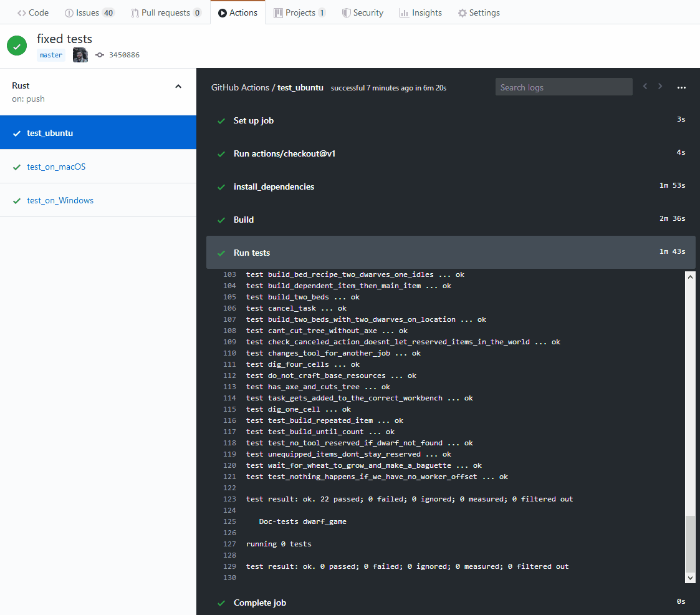Select the test_on_Windows job
This screenshot has width=700, height=615.
tap(60, 200)
